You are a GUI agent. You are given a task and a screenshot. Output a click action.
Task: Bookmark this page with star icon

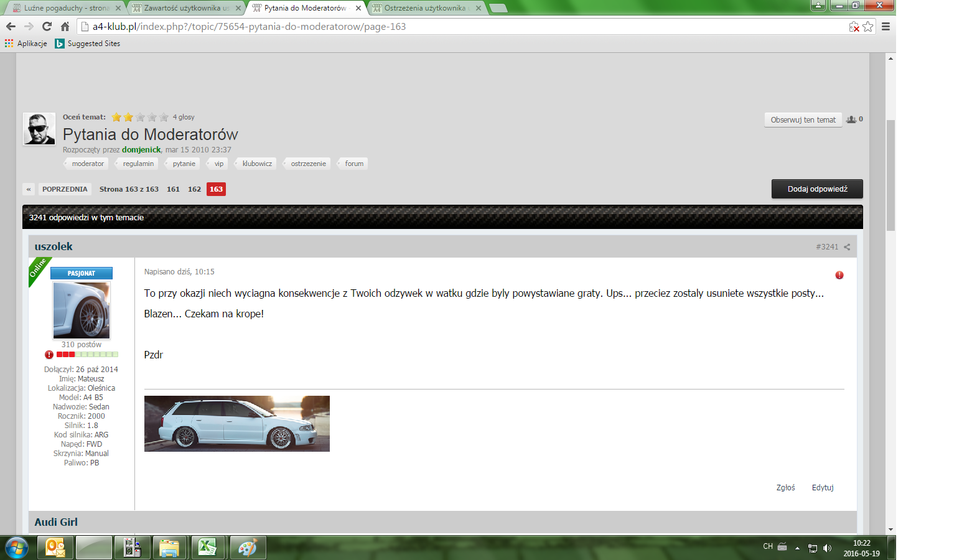point(867,27)
